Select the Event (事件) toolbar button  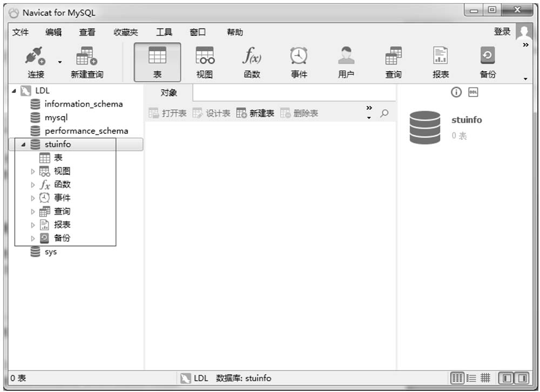point(299,62)
